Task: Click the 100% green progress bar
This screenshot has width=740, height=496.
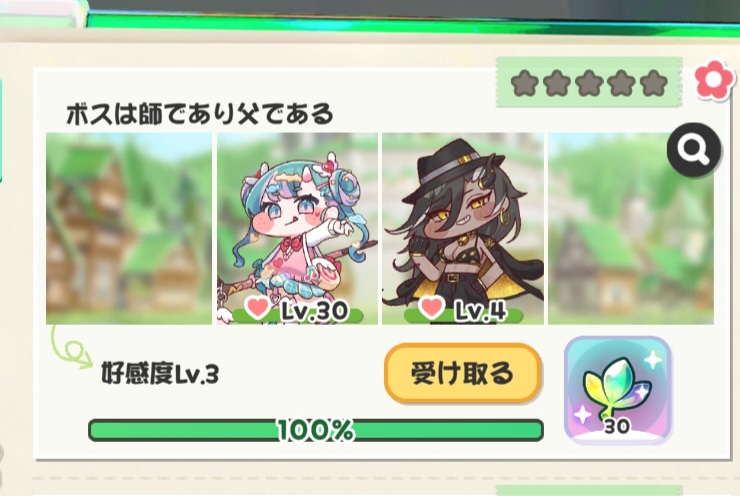Action: click(x=316, y=430)
